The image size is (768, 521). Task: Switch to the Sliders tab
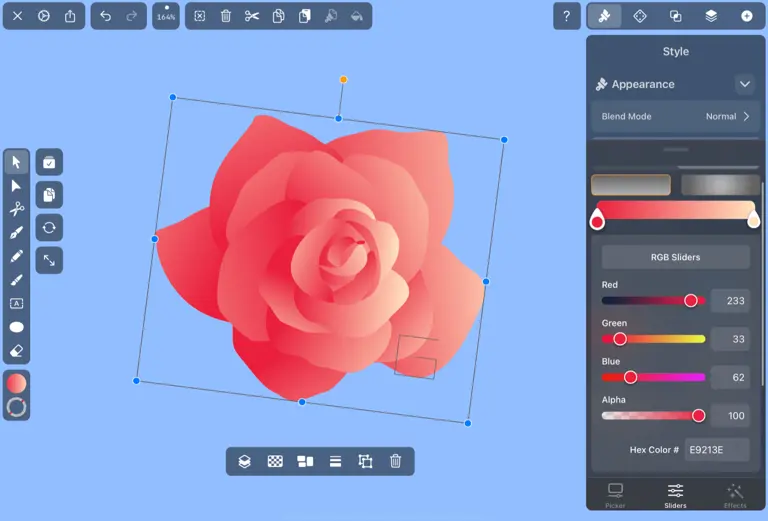click(675, 496)
